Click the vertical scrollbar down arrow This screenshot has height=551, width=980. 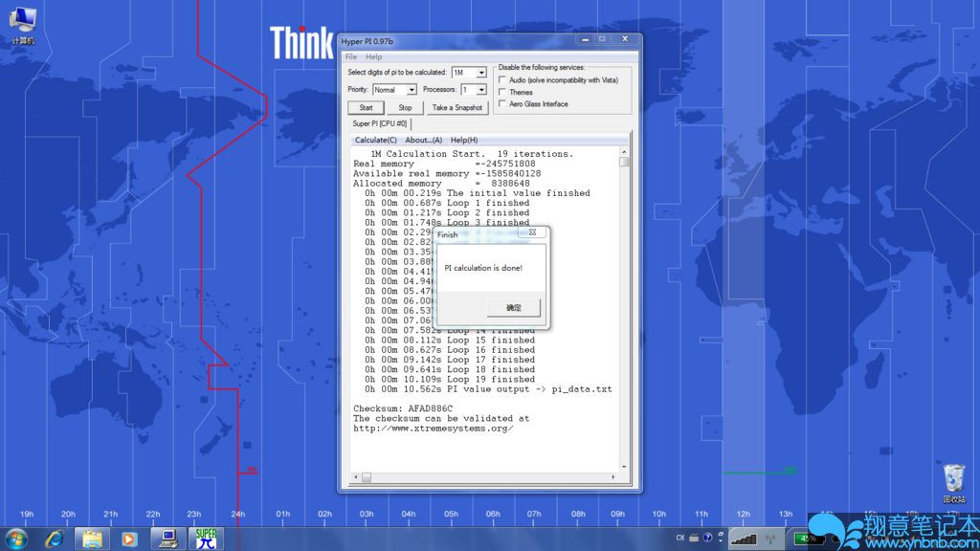(x=624, y=467)
